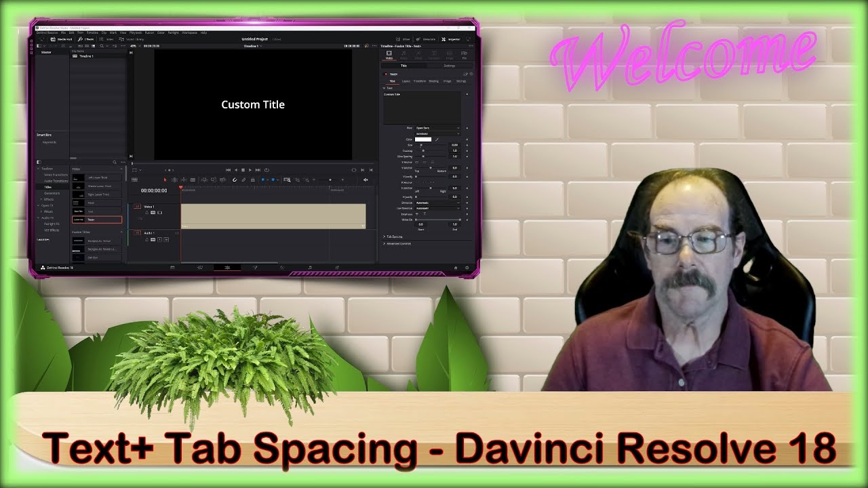Switch to Inspector Shading tab

pyautogui.click(x=433, y=81)
